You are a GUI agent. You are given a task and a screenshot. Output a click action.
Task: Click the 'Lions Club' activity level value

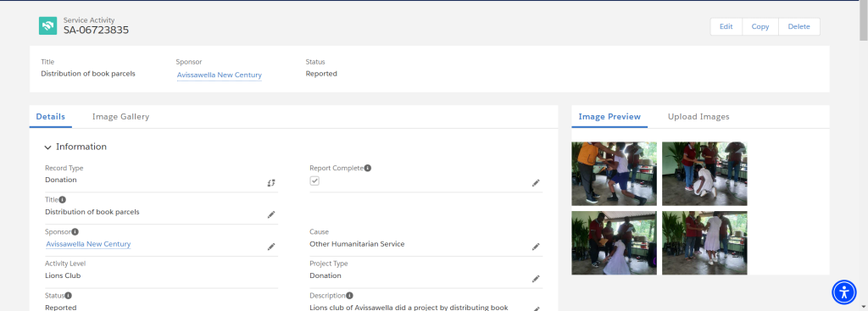click(63, 275)
